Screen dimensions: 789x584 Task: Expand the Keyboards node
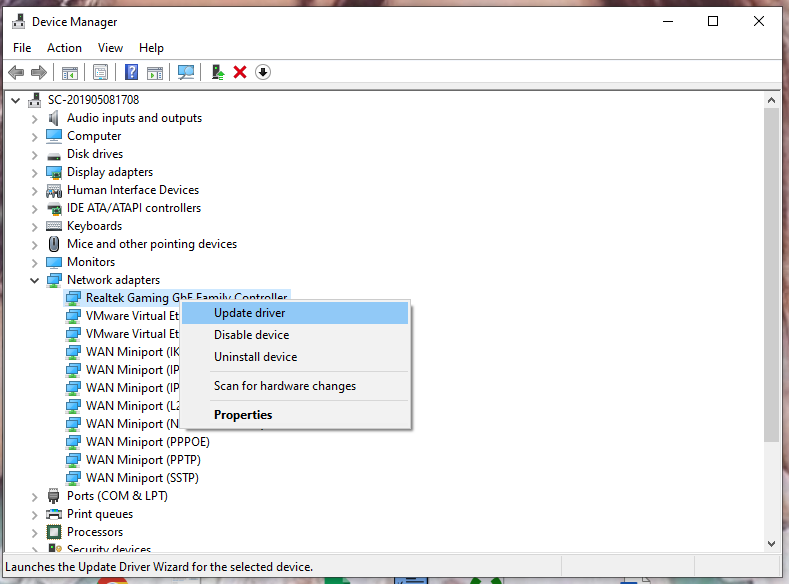click(34, 227)
